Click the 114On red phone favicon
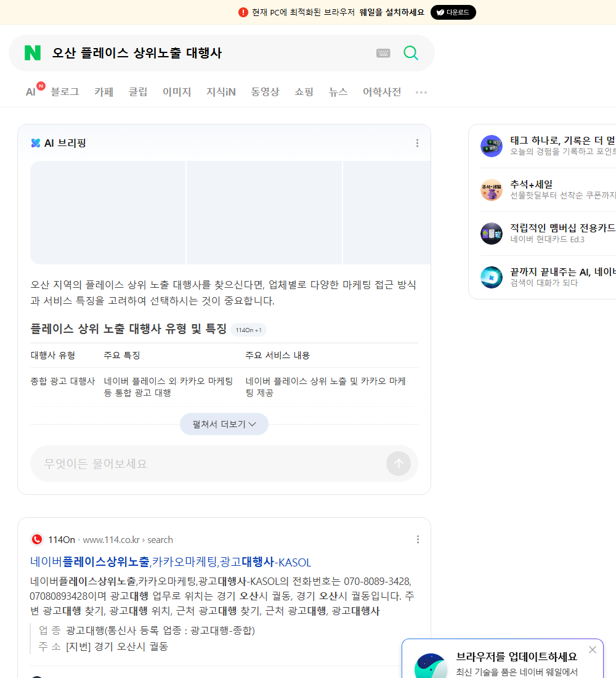The width and height of the screenshot is (616, 678). (37, 540)
